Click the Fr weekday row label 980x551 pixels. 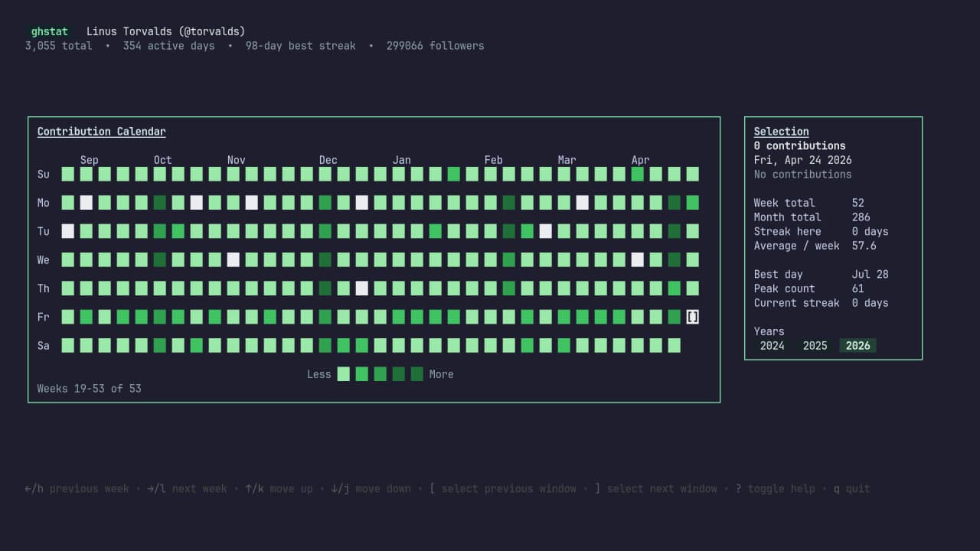44,317
